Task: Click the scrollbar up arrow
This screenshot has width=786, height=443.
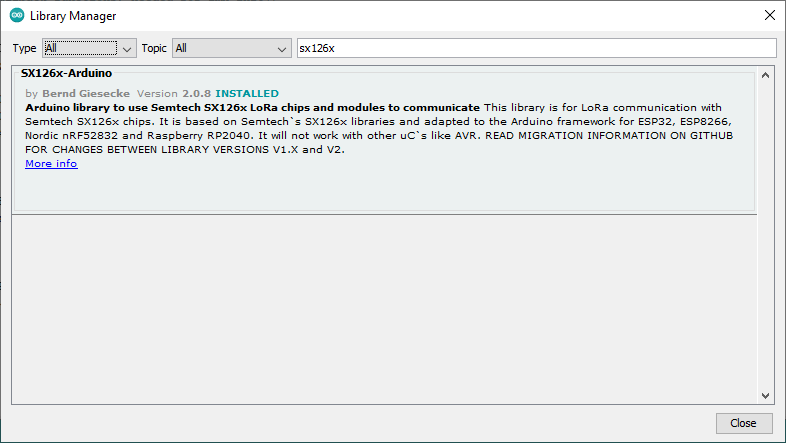Action: pyautogui.click(x=766, y=75)
